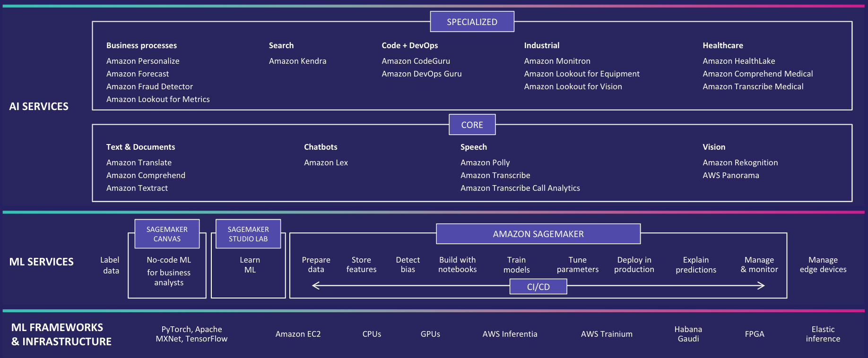Click Amazon Transcribe under Speech
Screen dimensions: 868x358
point(495,175)
